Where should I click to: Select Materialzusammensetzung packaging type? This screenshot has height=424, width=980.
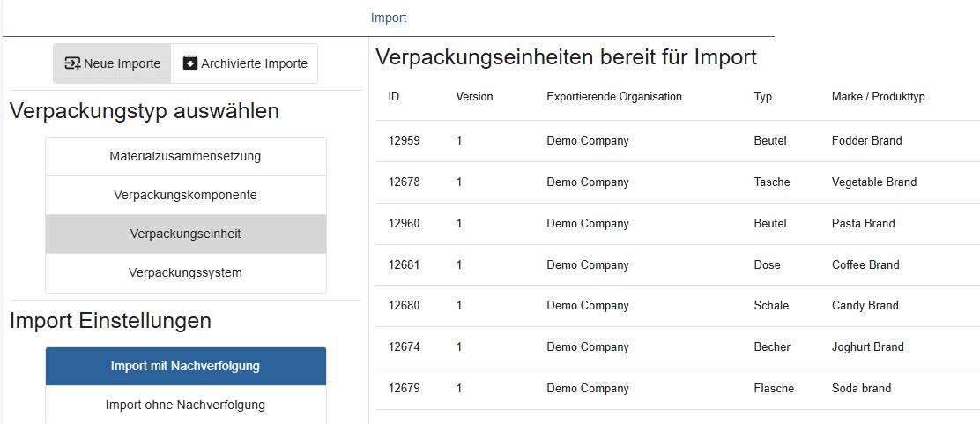click(x=185, y=156)
